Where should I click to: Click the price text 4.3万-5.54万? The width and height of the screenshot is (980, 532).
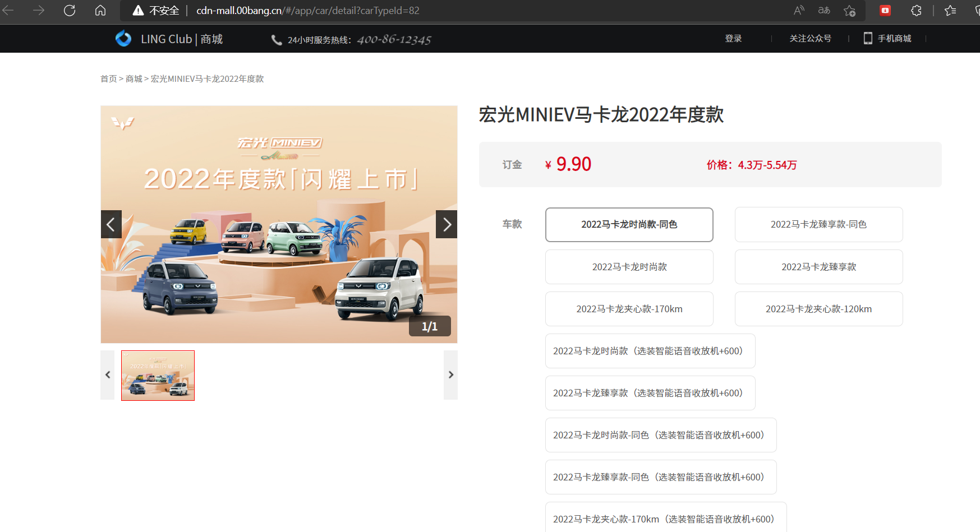[x=767, y=165]
